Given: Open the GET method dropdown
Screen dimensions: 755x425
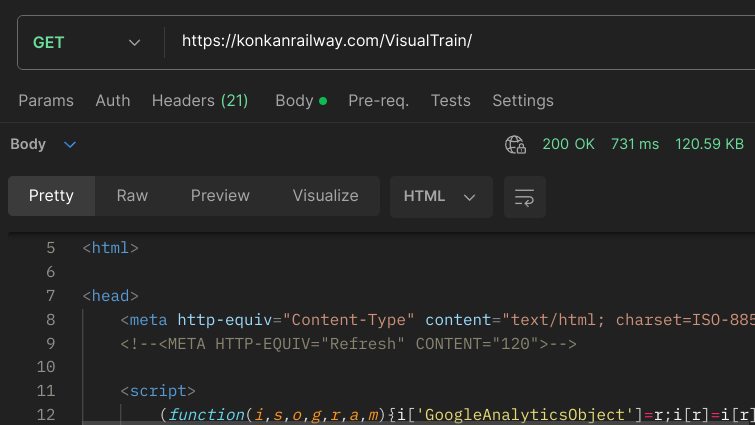Looking at the screenshot, I should click(x=87, y=42).
